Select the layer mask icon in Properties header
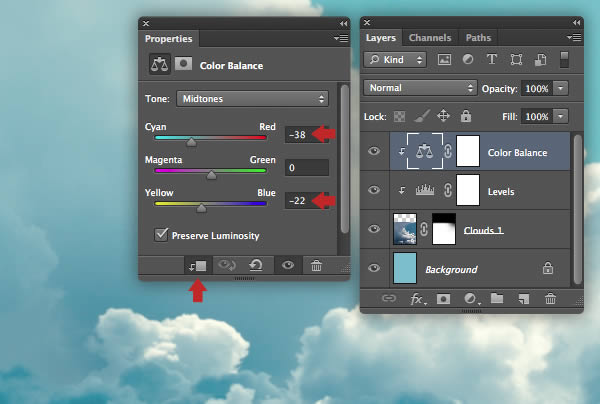This screenshot has width=600, height=404. pos(184,64)
